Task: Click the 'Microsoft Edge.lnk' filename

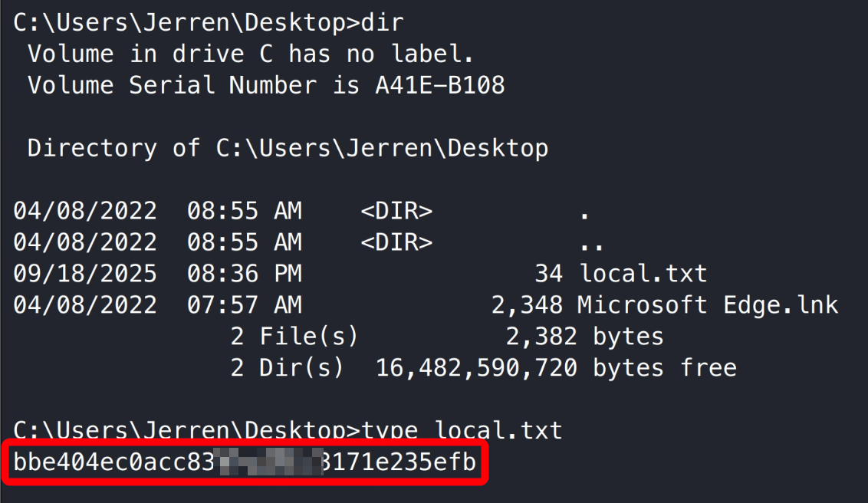Action: coord(707,304)
